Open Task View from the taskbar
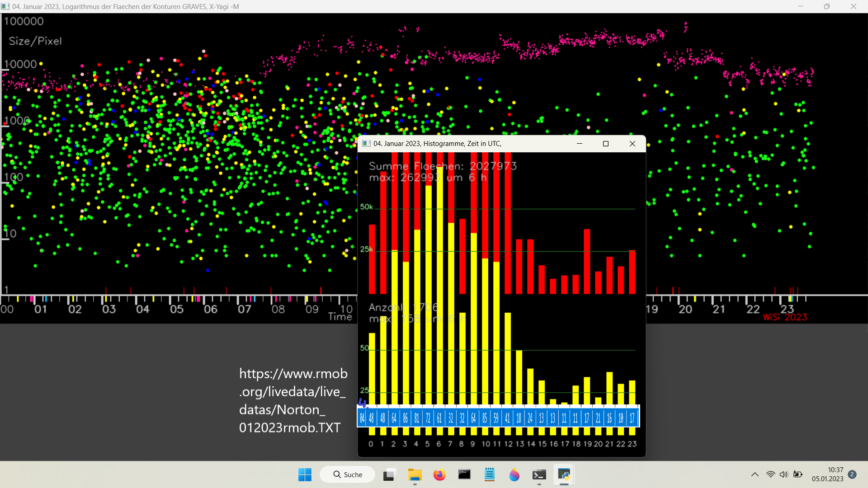 click(x=389, y=474)
